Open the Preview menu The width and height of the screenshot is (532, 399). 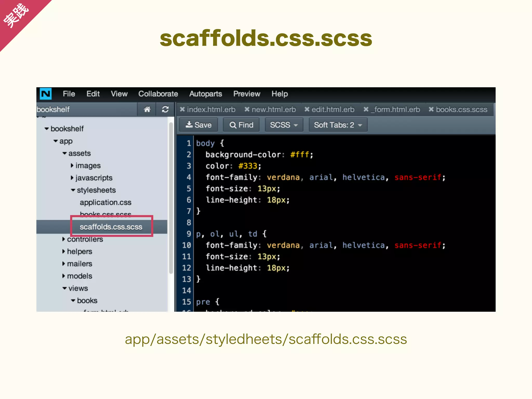point(247,94)
